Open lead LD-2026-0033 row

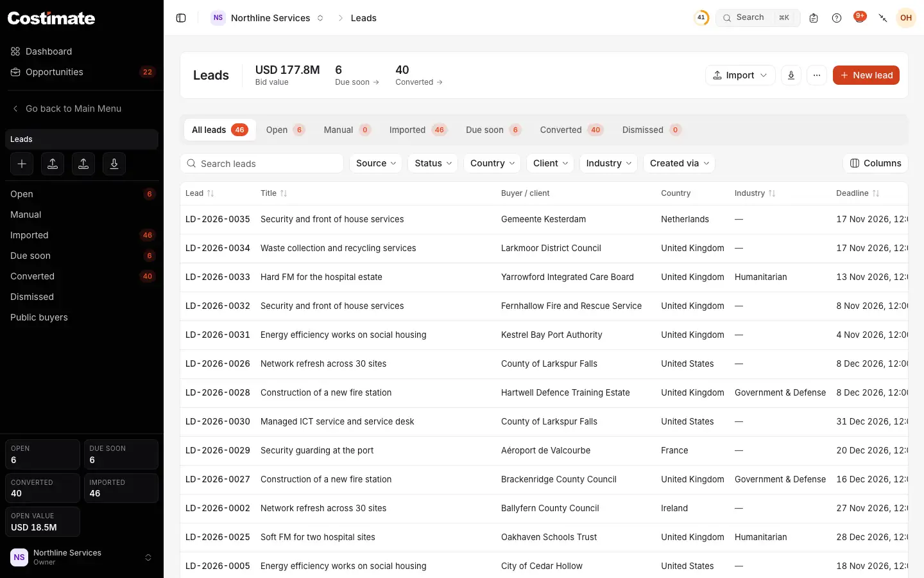544,277
